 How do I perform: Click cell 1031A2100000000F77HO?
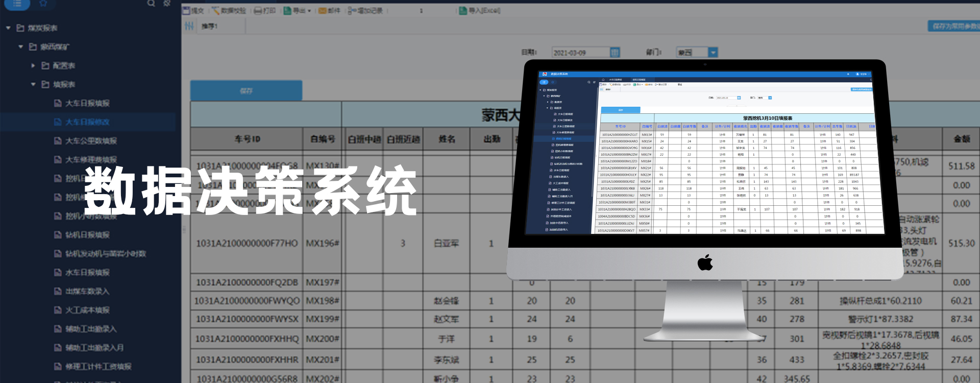tap(247, 244)
